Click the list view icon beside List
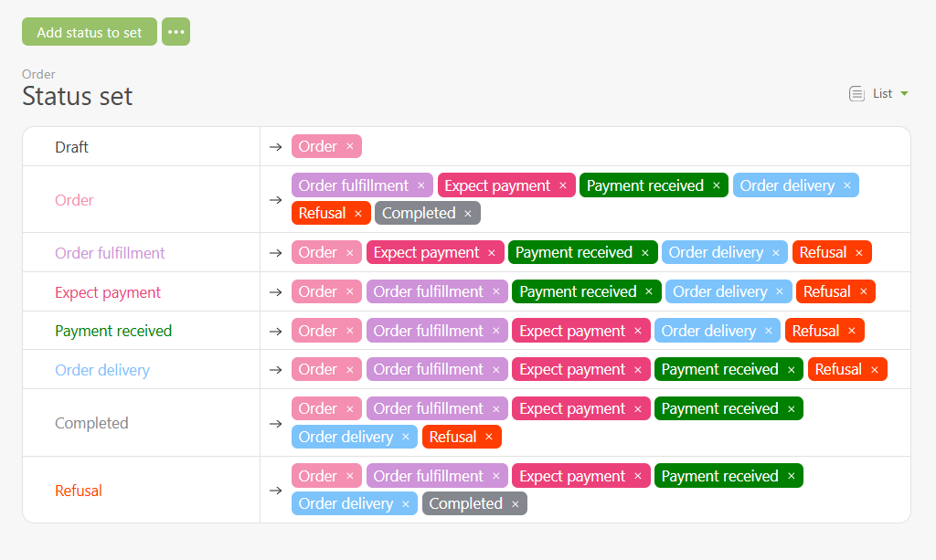 coord(856,93)
